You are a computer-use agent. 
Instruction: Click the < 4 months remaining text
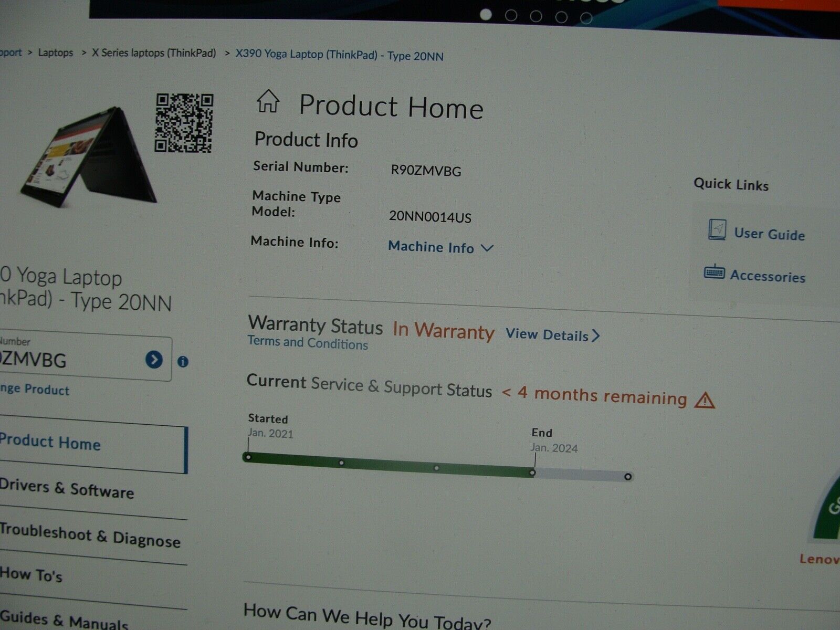[x=594, y=396]
